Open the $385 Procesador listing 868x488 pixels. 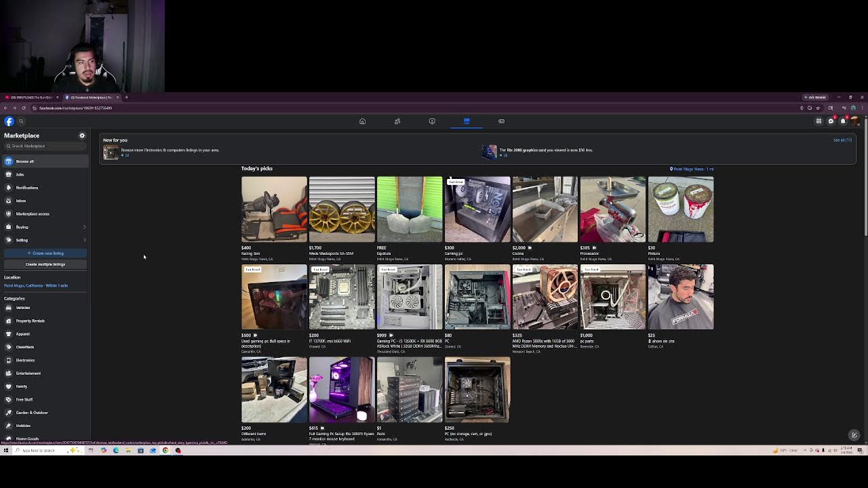click(613, 218)
